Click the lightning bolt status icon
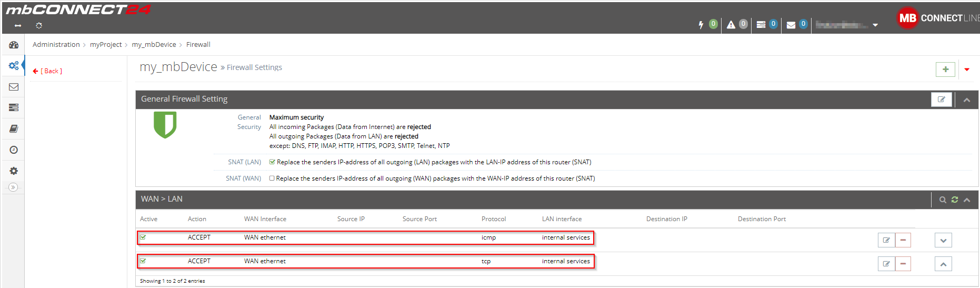The image size is (980, 288). pos(701,25)
